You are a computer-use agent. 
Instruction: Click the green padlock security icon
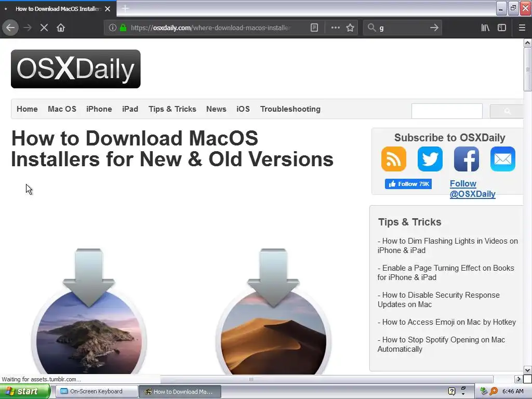123,28
